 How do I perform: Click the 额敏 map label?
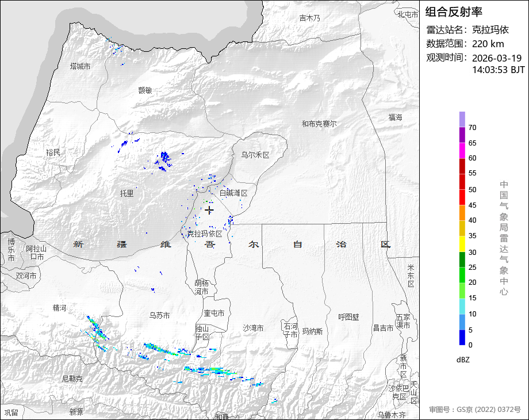tap(145, 90)
